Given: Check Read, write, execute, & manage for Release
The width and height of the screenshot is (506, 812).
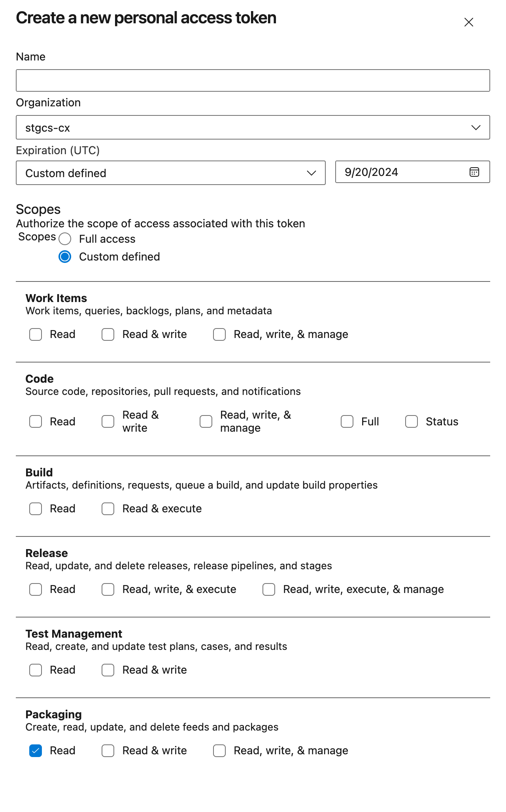Looking at the screenshot, I should 269,589.
